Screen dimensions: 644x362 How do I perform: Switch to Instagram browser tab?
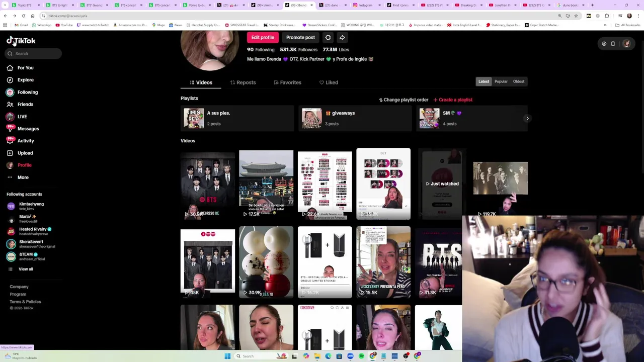point(366,5)
